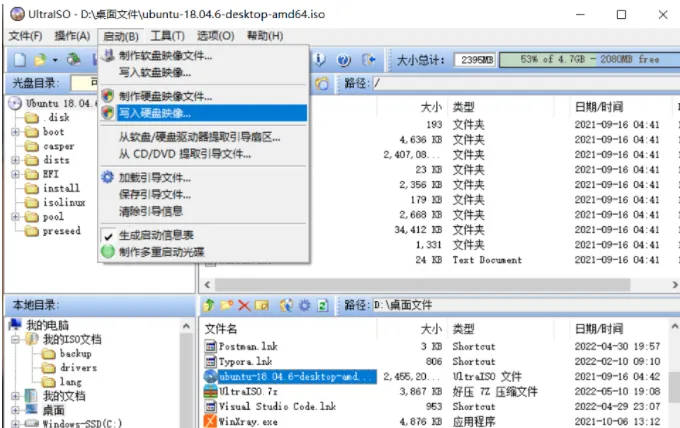Open the 选项(O) menu
This screenshot has width=680, height=428.
coord(216,36)
